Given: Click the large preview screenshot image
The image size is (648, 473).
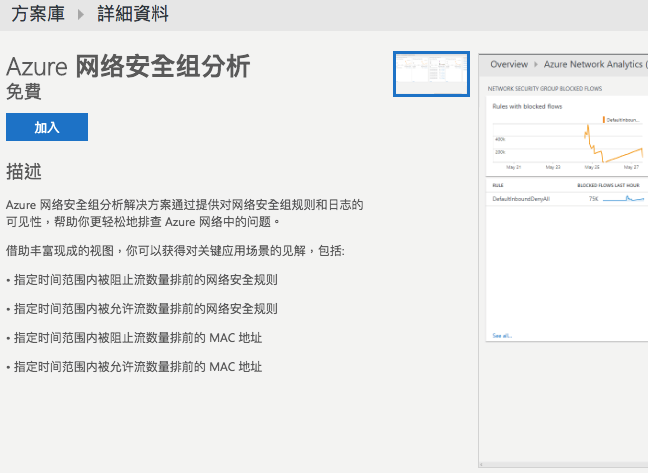Looking at the screenshot, I should click(563, 260).
